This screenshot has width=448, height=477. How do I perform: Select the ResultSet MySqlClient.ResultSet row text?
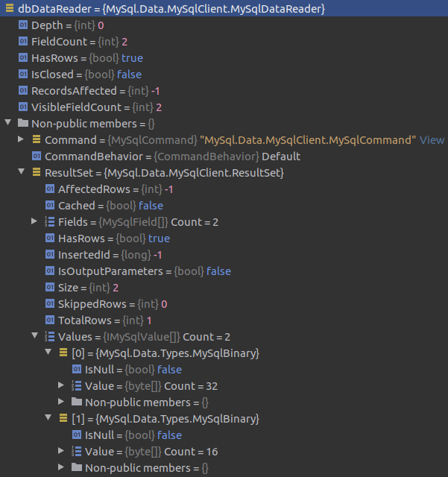tap(164, 173)
